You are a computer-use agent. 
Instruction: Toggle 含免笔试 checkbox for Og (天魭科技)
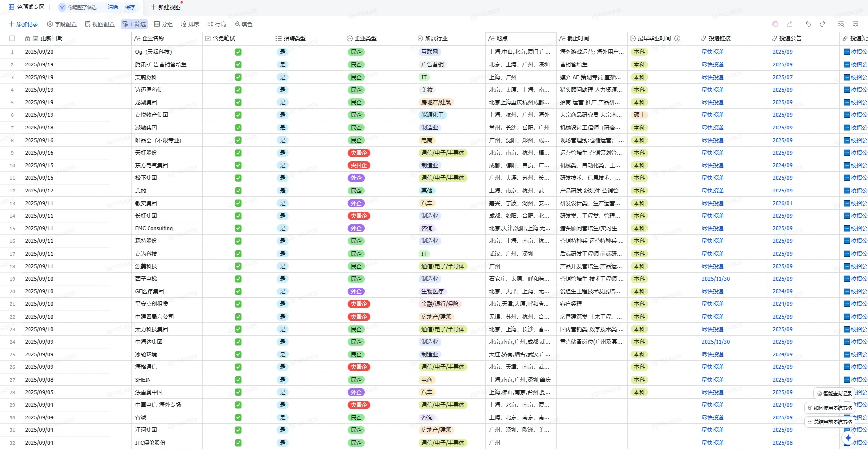[x=238, y=52]
